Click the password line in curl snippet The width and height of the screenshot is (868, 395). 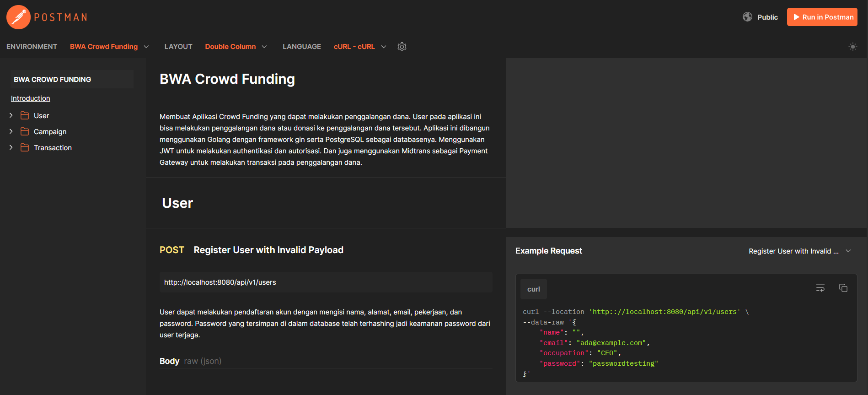click(x=599, y=363)
